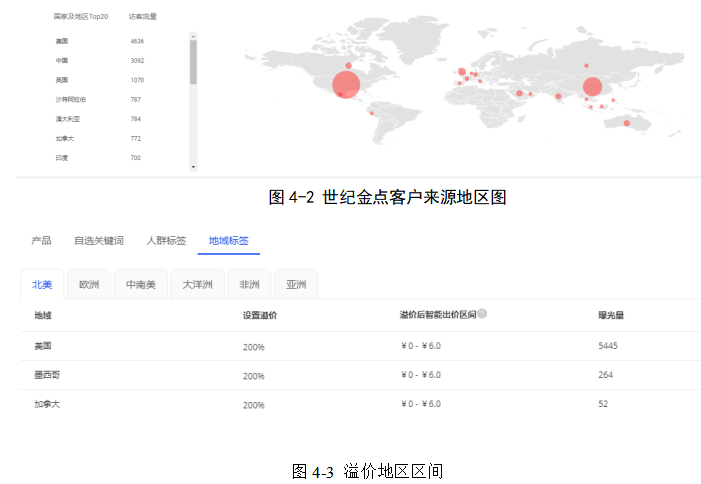This screenshot has height=484, width=701.
Task: Click exposure value 52
Action: (x=603, y=404)
